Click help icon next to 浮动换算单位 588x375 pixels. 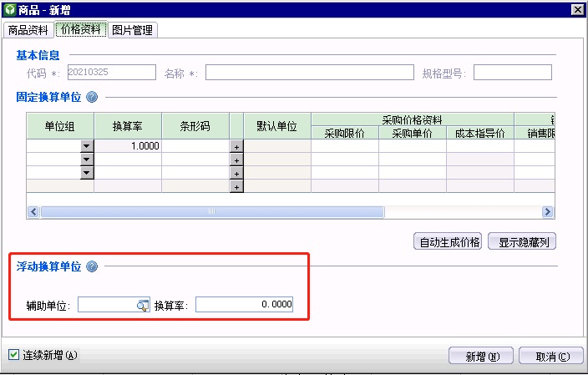pos(92,266)
